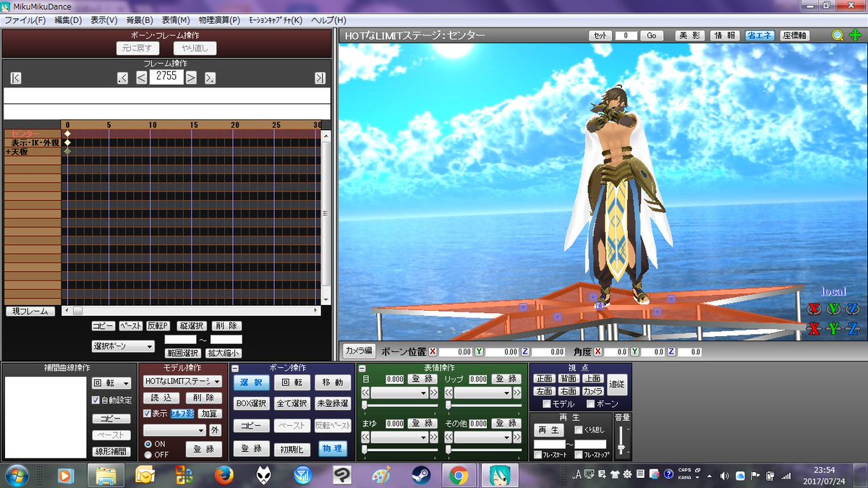Viewport: 868px width, 488px height.
Task: Step forward one frame with > button
Action: point(191,78)
